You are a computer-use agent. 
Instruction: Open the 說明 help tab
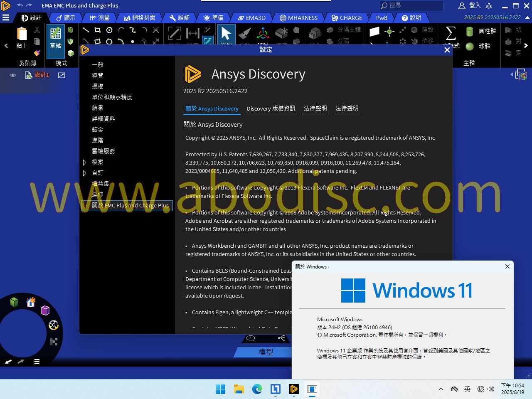411,18
